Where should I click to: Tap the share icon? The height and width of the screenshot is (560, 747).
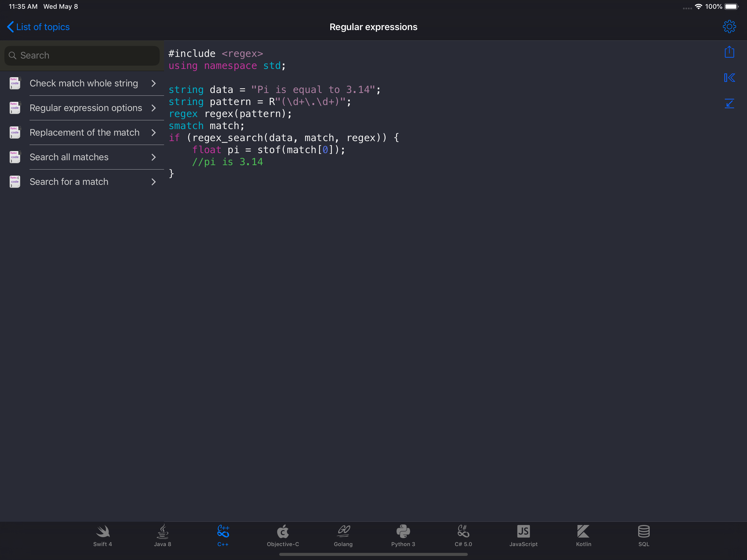(729, 52)
